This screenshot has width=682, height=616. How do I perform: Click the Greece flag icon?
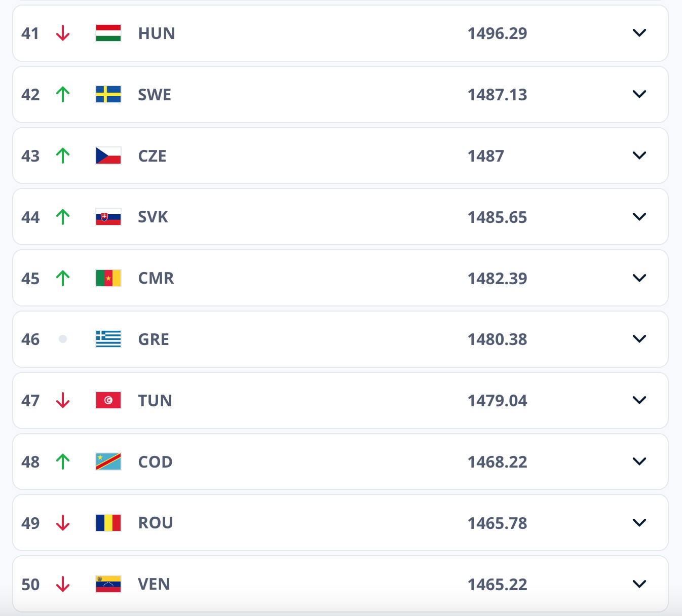108,339
